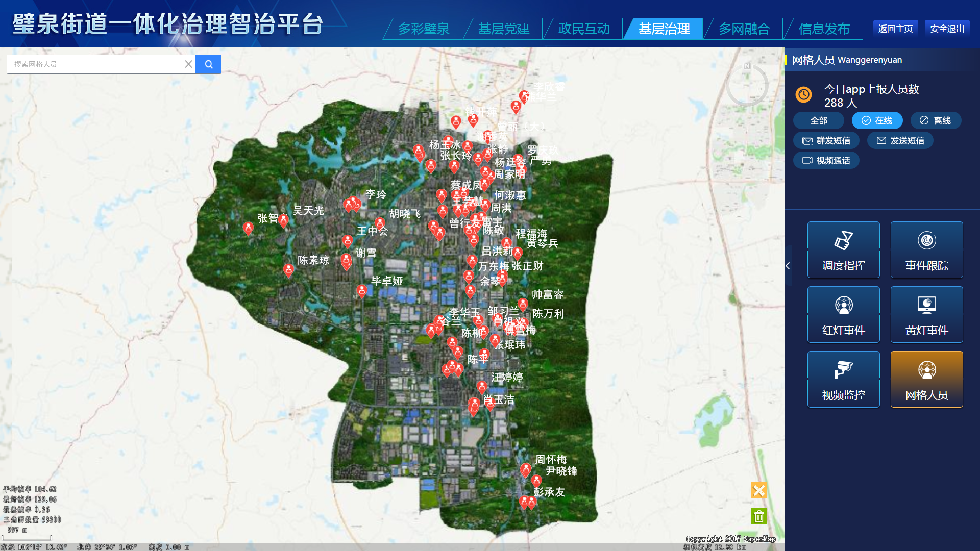
Task: Show 全部 all grid personnel
Action: 818,121
